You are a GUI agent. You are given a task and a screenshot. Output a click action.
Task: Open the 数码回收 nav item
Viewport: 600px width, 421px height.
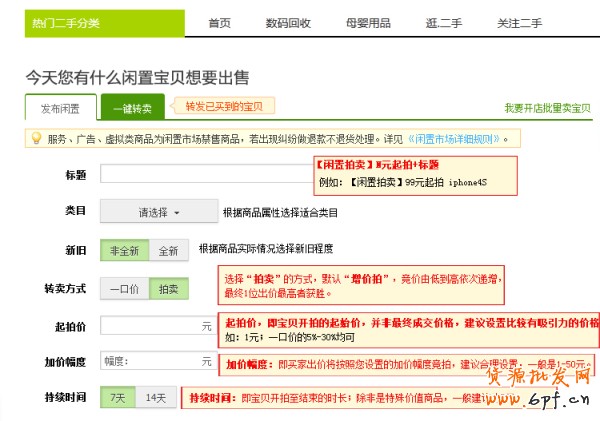click(288, 23)
